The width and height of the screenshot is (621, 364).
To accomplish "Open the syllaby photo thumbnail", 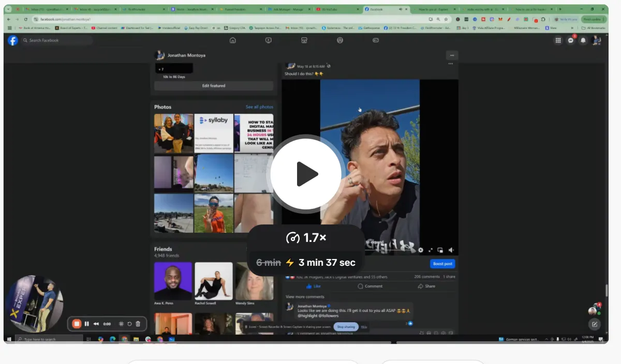I will (x=214, y=133).
